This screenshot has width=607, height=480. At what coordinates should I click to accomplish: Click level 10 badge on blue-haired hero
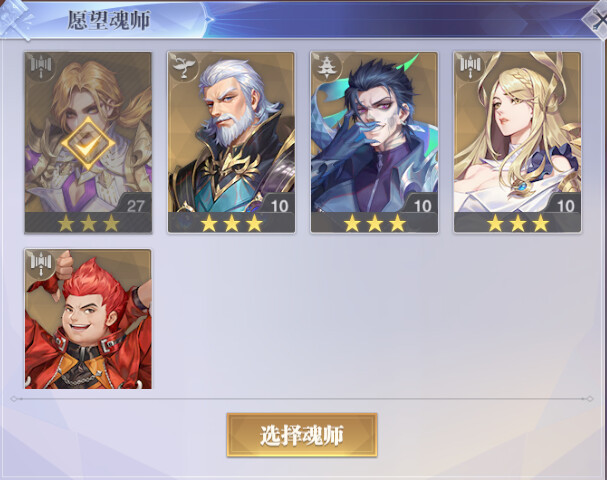422,205
